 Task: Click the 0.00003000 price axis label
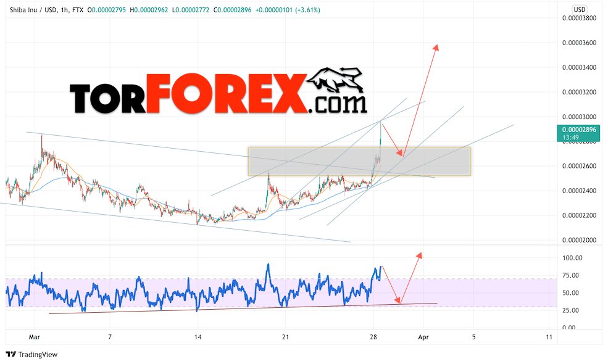[579, 117]
